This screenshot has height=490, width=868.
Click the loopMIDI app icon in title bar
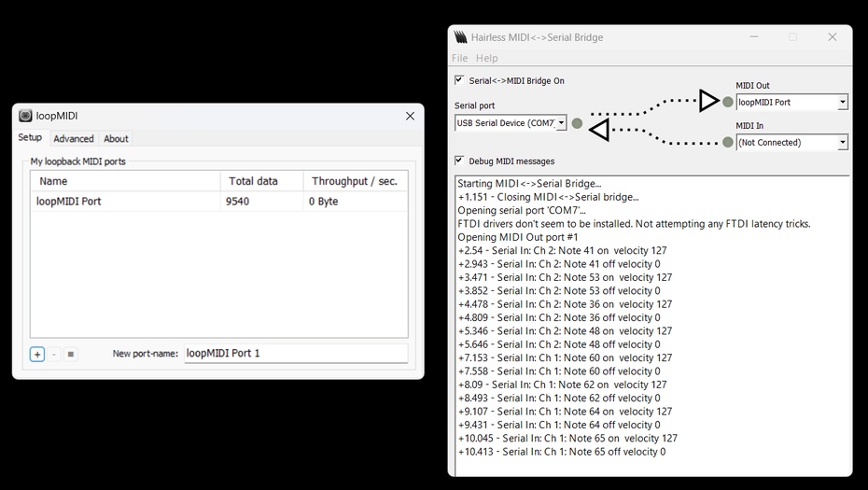click(x=25, y=116)
